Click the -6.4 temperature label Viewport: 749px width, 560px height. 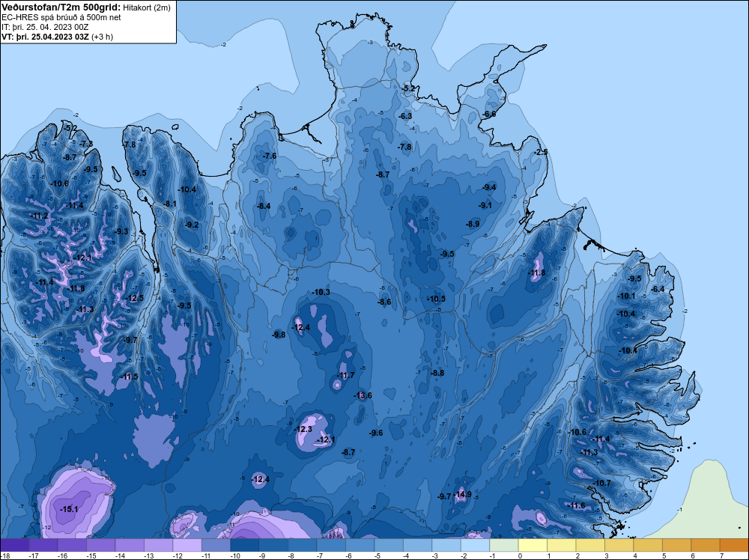pos(658,289)
